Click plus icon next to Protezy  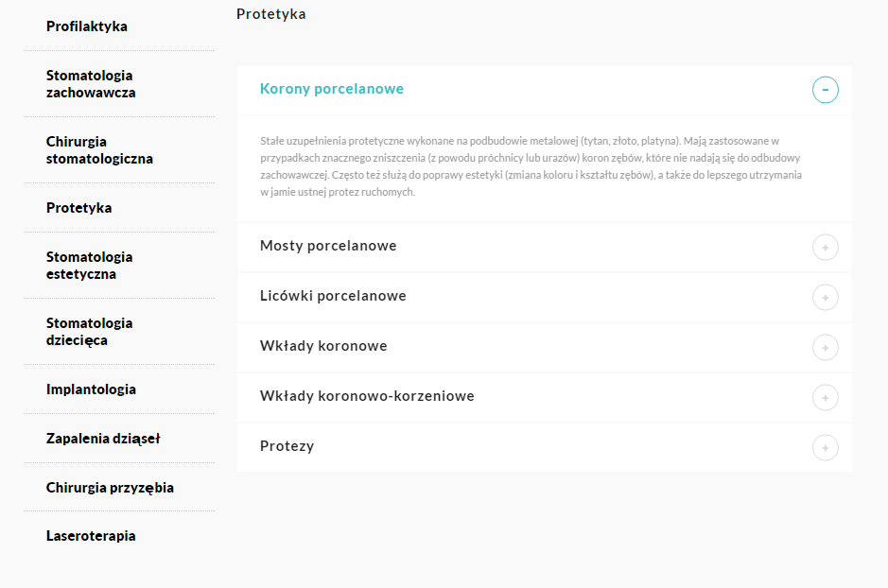coord(825,448)
